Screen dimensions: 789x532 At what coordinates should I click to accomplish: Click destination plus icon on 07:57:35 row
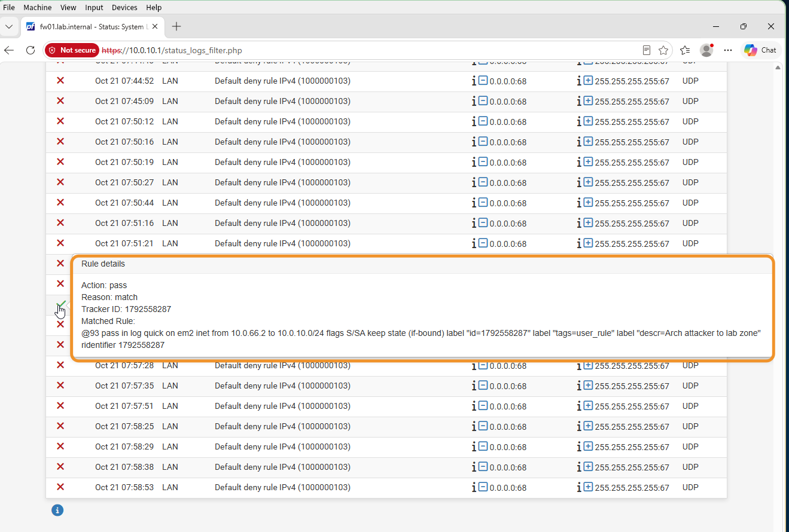(x=588, y=386)
